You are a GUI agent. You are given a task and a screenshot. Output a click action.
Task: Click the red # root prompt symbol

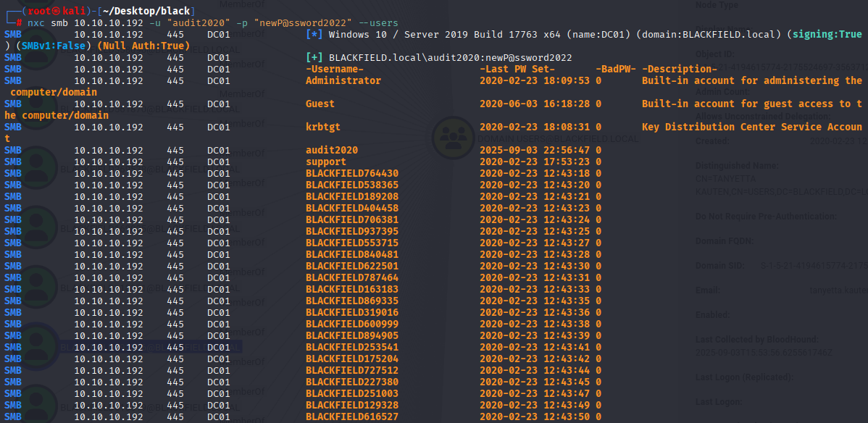click(x=20, y=22)
